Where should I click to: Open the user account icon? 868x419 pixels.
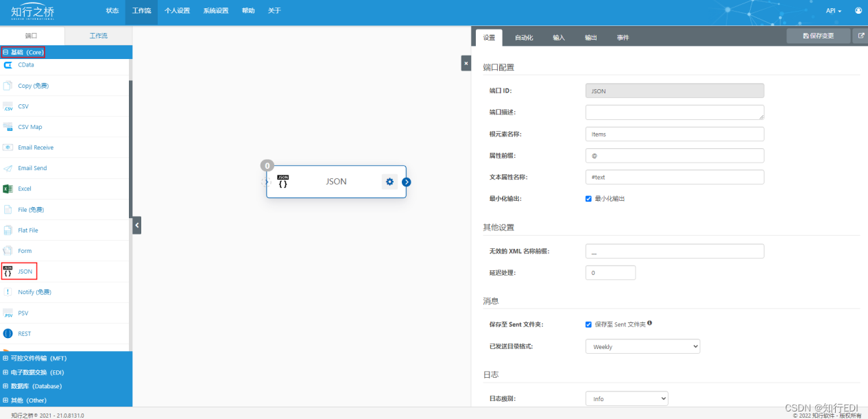click(x=858, y=11)
